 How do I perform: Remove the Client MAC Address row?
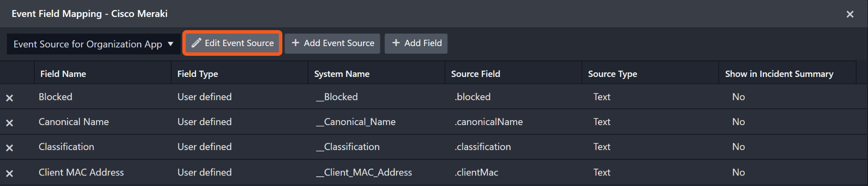coord(9,173)
